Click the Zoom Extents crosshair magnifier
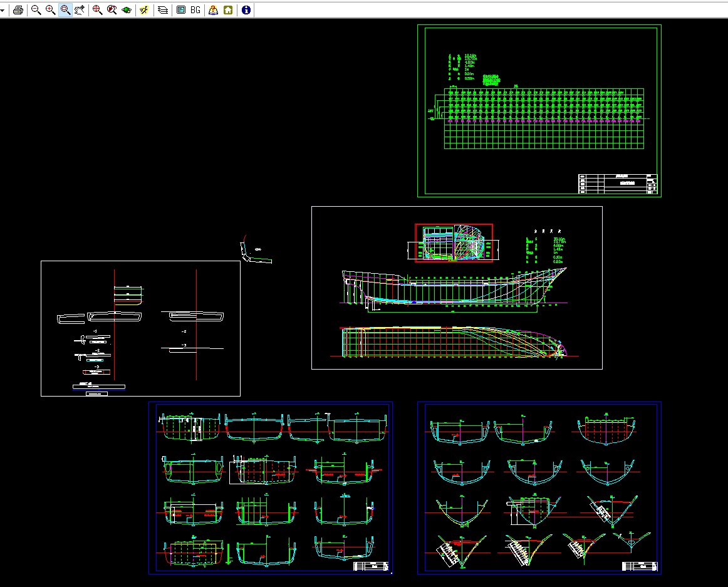This screenshot has width=728, height=587. coord(98,10)
